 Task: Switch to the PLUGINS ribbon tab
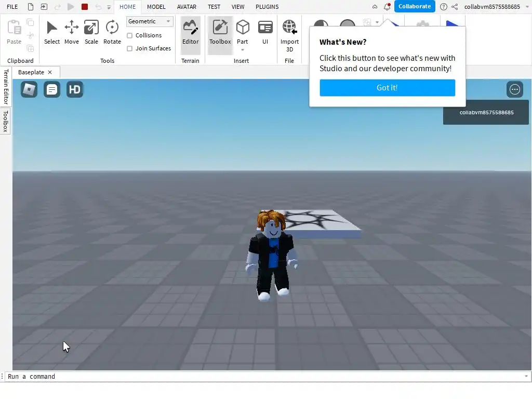(x=267, y=7)
